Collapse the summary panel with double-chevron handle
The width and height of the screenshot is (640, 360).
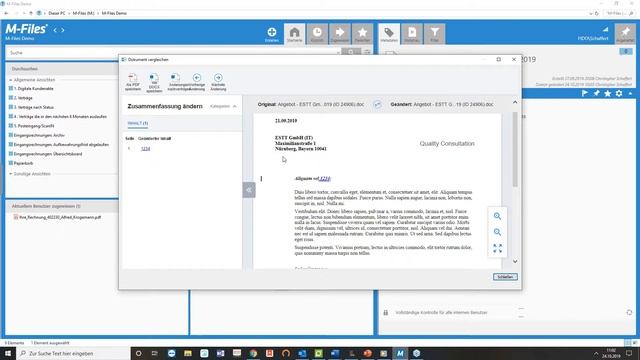(249, 190)
